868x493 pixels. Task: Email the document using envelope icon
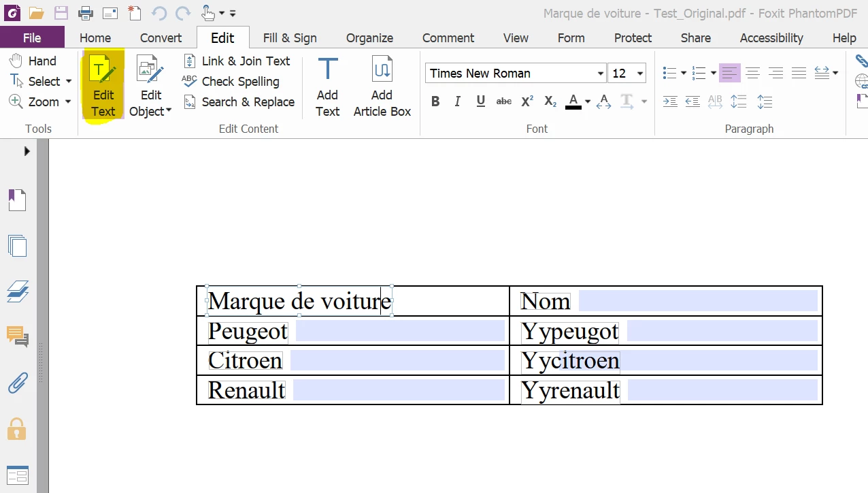click(x=110, y=12)
